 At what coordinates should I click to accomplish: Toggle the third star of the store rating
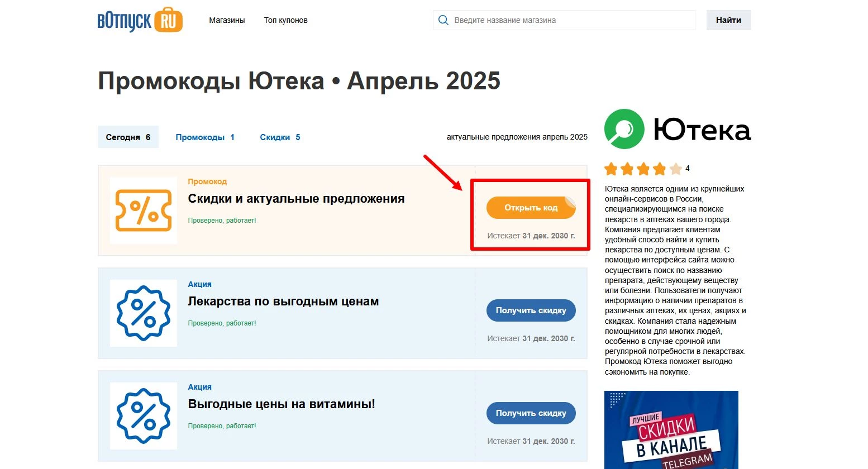pos(643,168)
